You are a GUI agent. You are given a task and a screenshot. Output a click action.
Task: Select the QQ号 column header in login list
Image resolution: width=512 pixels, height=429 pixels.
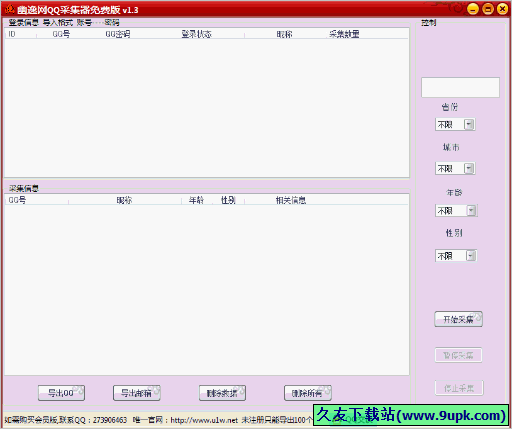(x=61, y=34)
